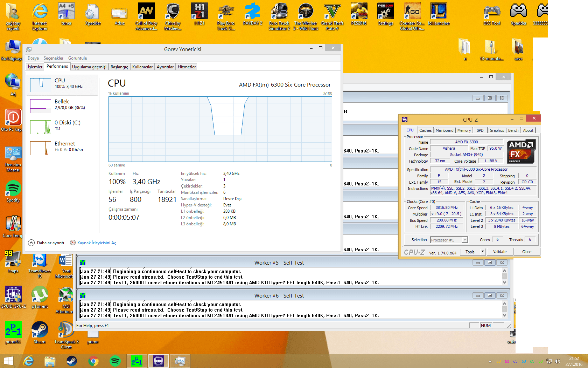Click the Chrome icon in the taskbar
The image size is (588, 368).
[x=93, y=361]
